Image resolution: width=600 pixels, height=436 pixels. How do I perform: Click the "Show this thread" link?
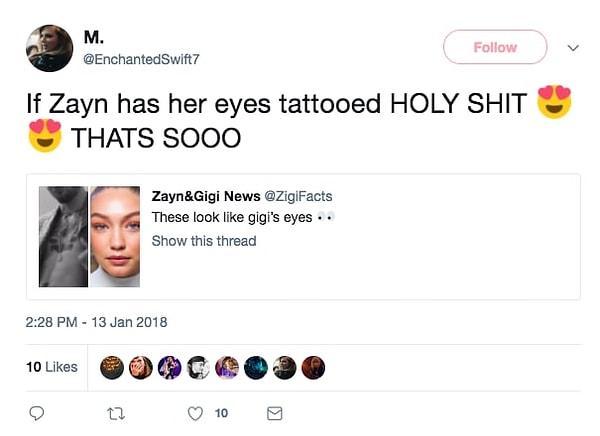[x=204, y=241]
